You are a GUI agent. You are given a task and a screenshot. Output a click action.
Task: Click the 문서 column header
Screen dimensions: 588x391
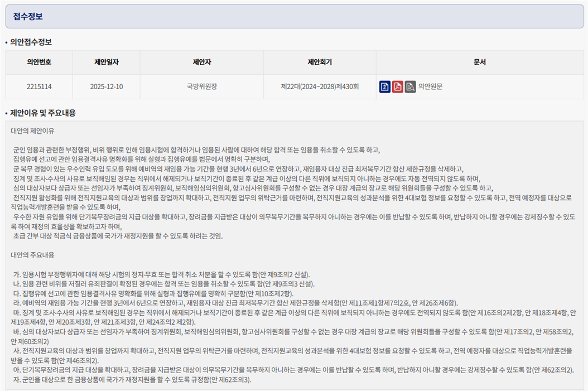click(479, 62)
